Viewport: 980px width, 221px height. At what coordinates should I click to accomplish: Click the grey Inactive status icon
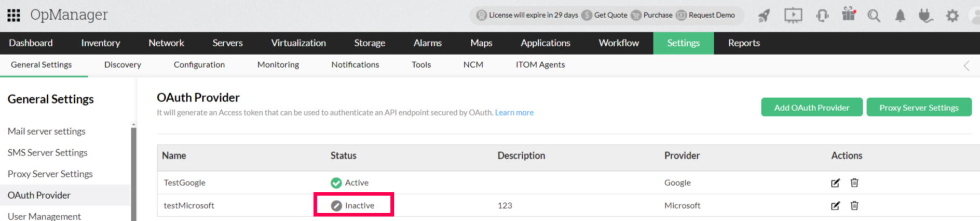click(x=336, y=205)
